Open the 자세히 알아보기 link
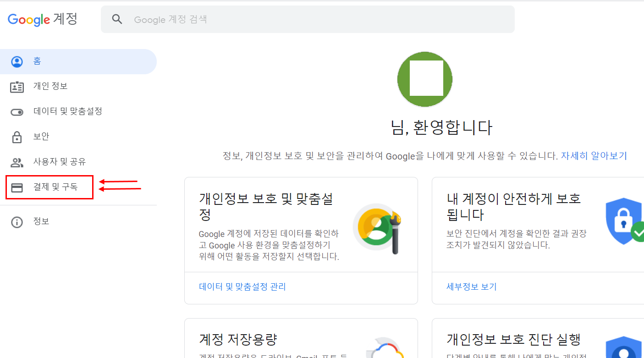The width and height of the screenshot is (644, 358). click(x=594, y=156)
